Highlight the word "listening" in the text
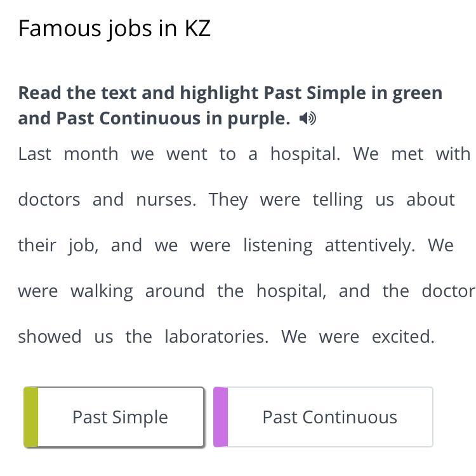The image size is (476, 476). point(278,246)
